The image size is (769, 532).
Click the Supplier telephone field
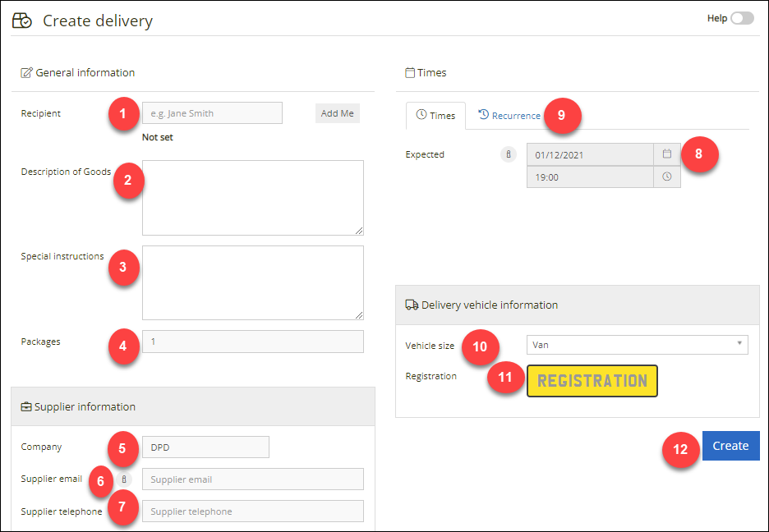coord(253,511)
